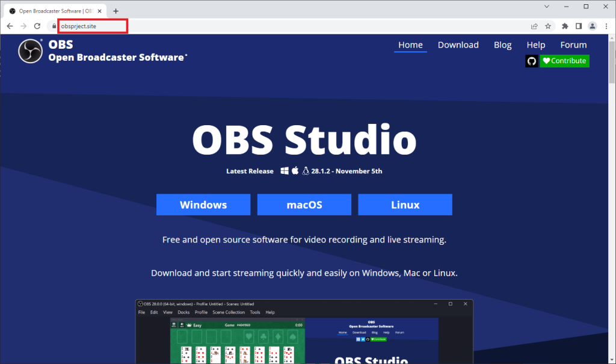Click the Linux download button
This screenshot has height=364, width=616.
(x=405, y=205)
